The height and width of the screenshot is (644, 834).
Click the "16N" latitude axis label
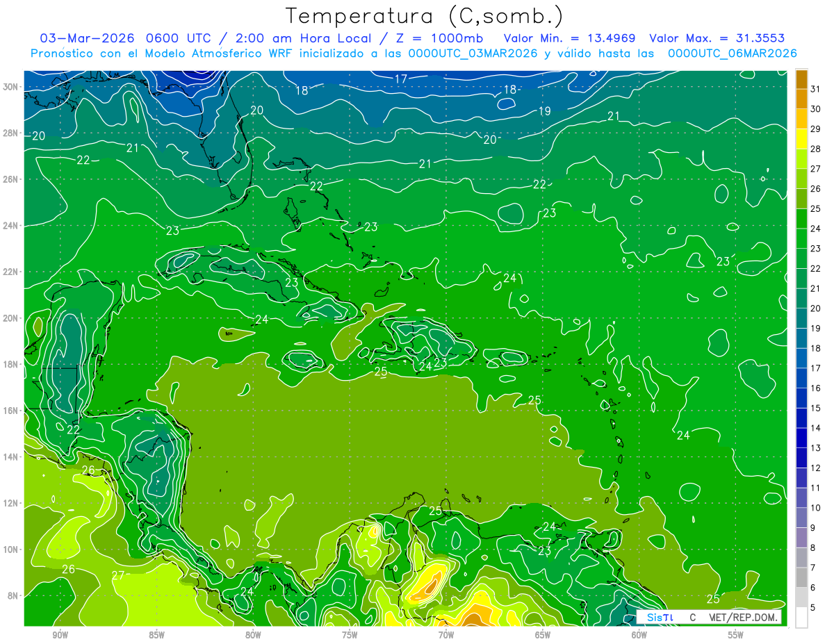point(11,410)
